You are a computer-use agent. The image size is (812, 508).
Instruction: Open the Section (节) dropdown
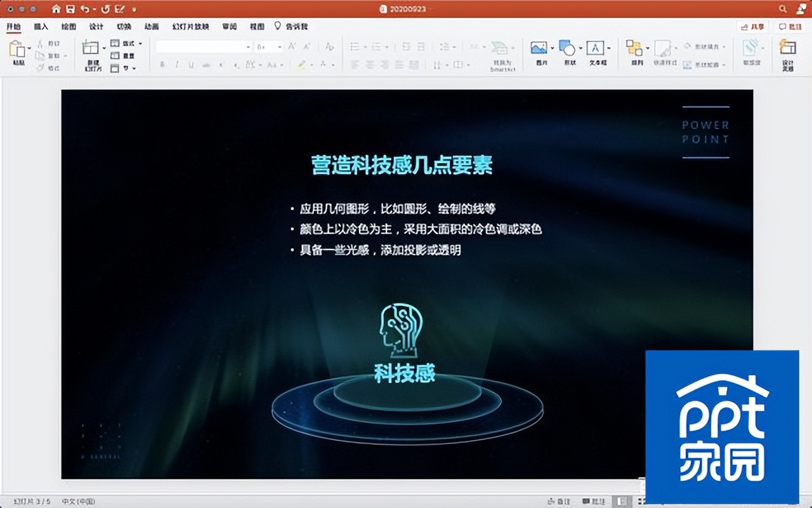(123, 68)
